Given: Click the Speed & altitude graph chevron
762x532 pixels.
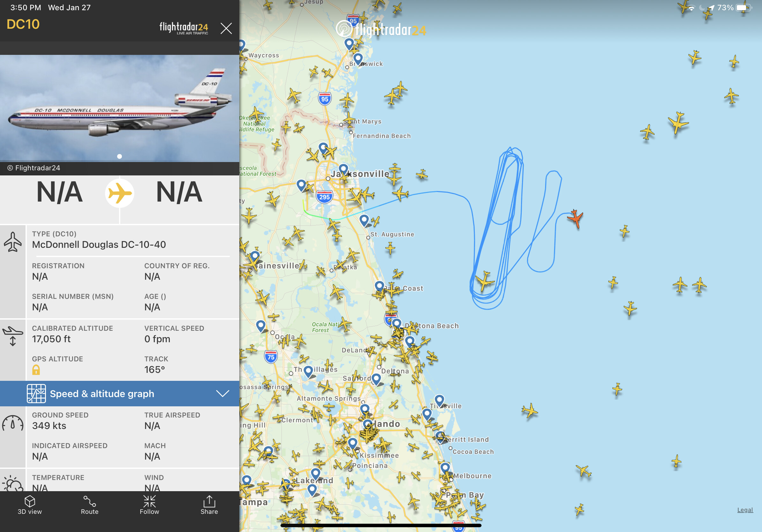Looking at the screenshot, I should (x=223, y=394).
